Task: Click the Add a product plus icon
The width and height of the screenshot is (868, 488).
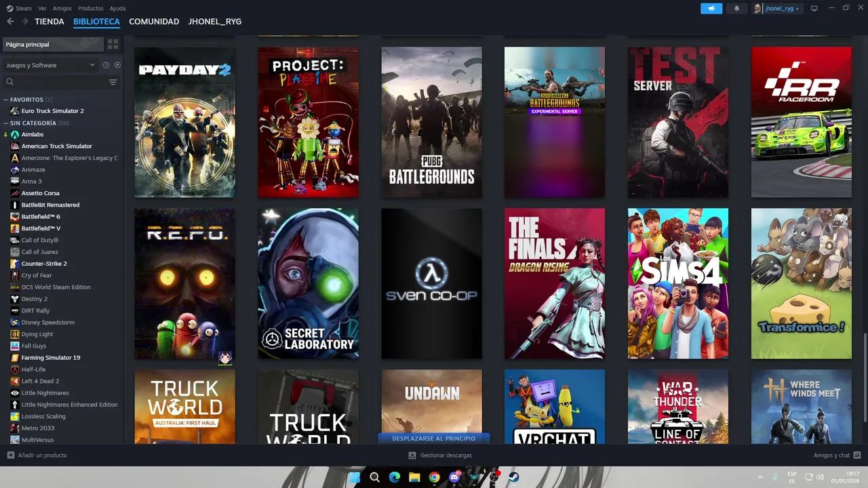Action: pos(10,455)
